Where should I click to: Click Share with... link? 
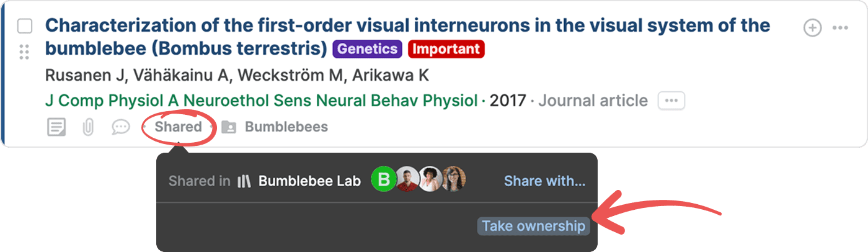(544, 181)
